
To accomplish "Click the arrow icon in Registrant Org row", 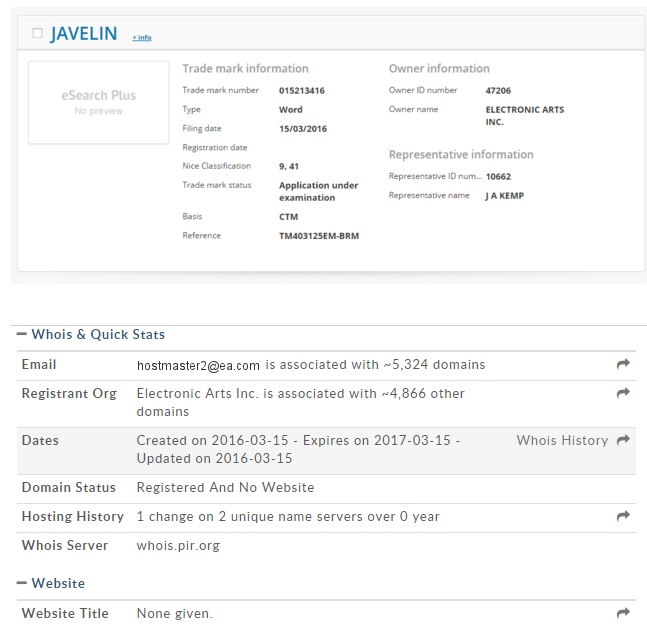I will (623, 392).
